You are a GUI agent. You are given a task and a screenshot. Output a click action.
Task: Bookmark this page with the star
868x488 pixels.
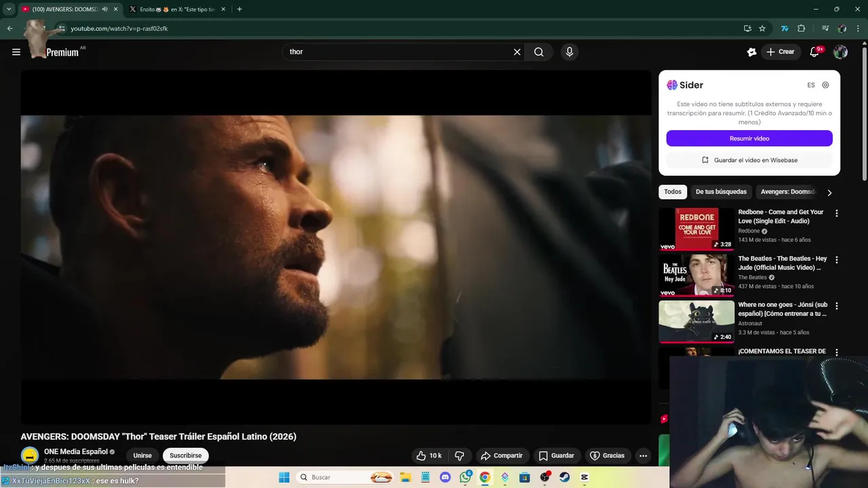coord(762,28)
